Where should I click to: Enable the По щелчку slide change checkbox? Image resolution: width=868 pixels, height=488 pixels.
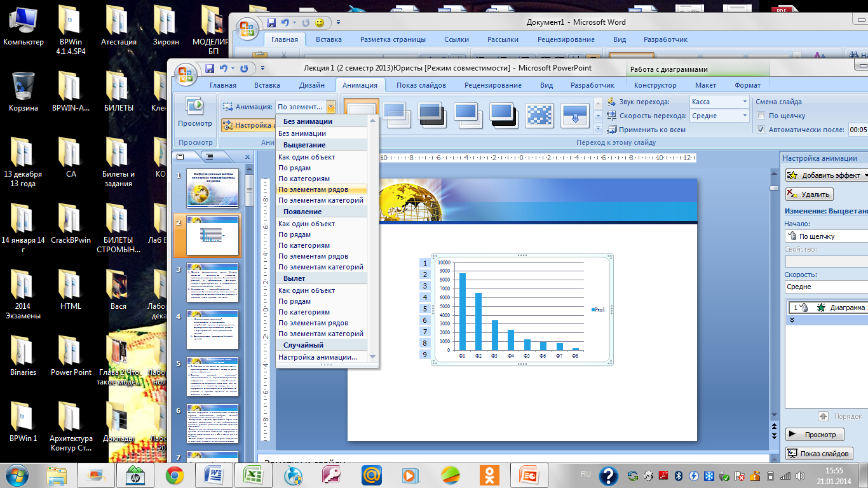coord(761,116)
